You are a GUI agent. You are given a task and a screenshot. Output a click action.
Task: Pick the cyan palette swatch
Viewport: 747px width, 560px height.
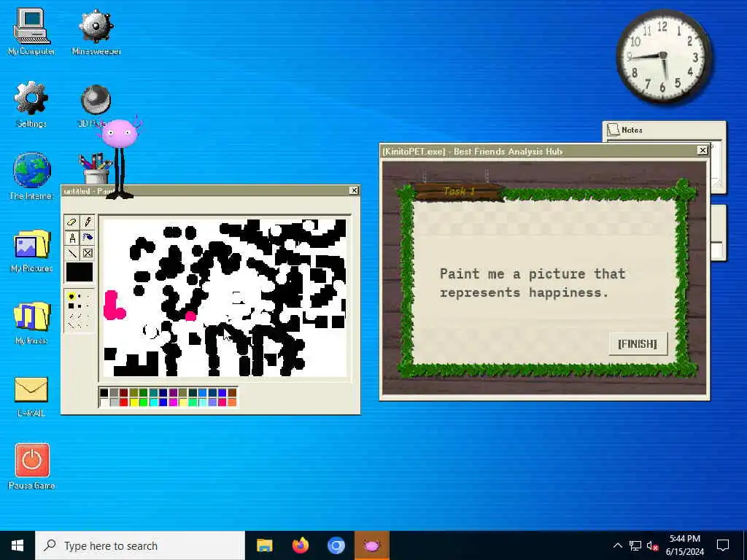tap(153, 402)
